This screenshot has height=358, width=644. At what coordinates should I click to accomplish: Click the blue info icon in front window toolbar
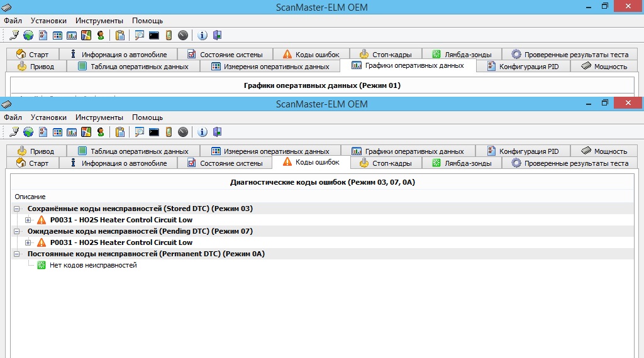coord(203,132)
